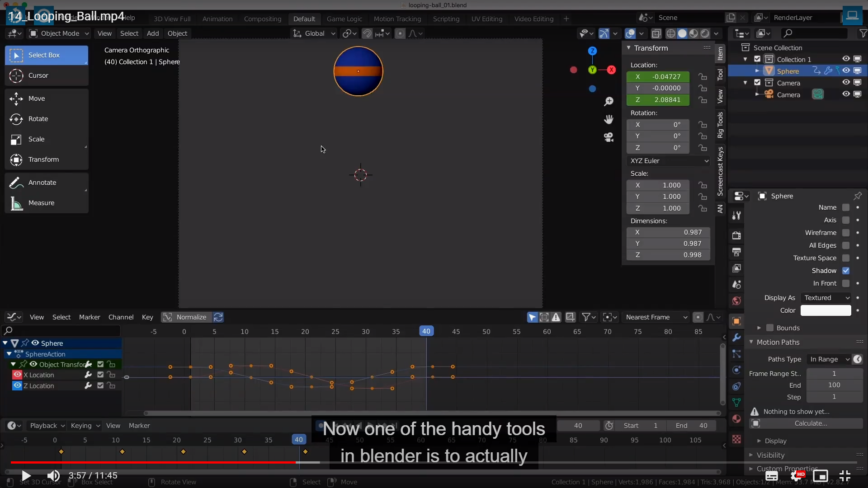This screenshot has height=488, width=868.
Task: Toggle the Shadow checkbox
Action: pyautogui.click(x=846, y=271)
